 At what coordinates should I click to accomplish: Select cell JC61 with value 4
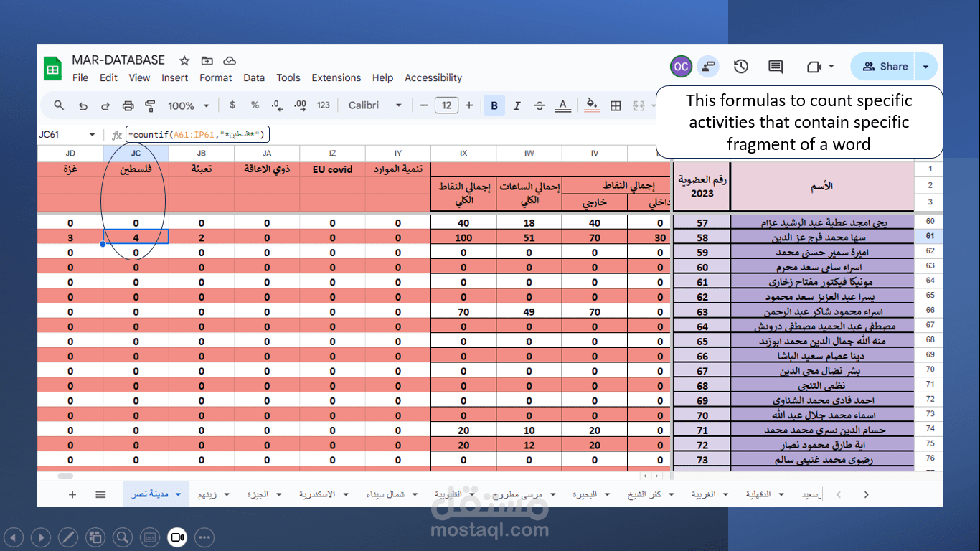pyautogui.click(x=136, y=237)
